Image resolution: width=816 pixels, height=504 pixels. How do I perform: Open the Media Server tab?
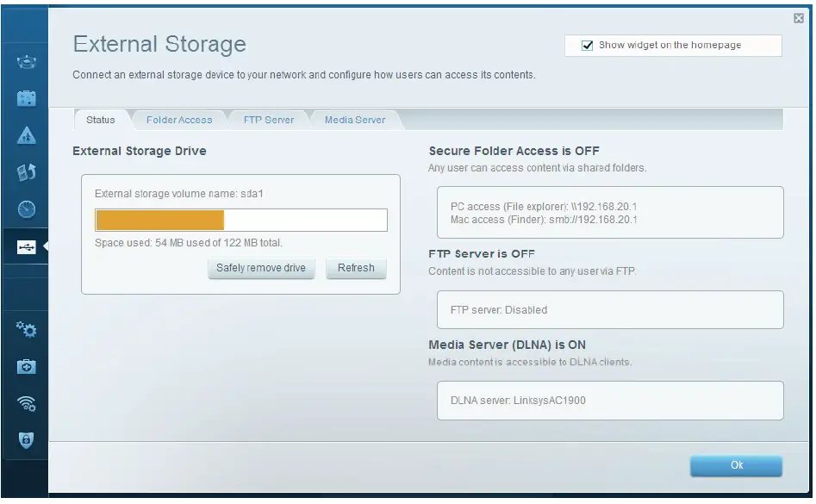(x=354, y=120)
